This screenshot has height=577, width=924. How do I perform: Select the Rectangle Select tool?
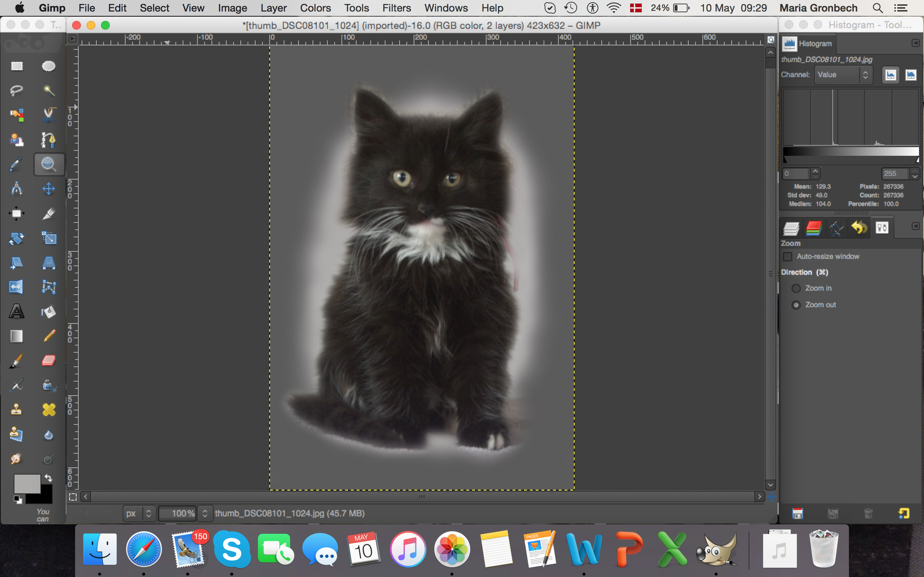(x=16, y=66)
